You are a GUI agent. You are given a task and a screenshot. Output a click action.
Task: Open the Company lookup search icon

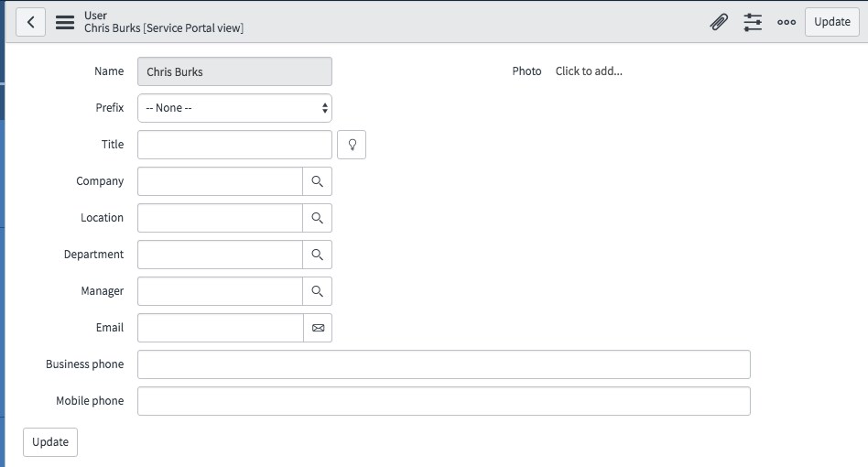pos(317,181)
